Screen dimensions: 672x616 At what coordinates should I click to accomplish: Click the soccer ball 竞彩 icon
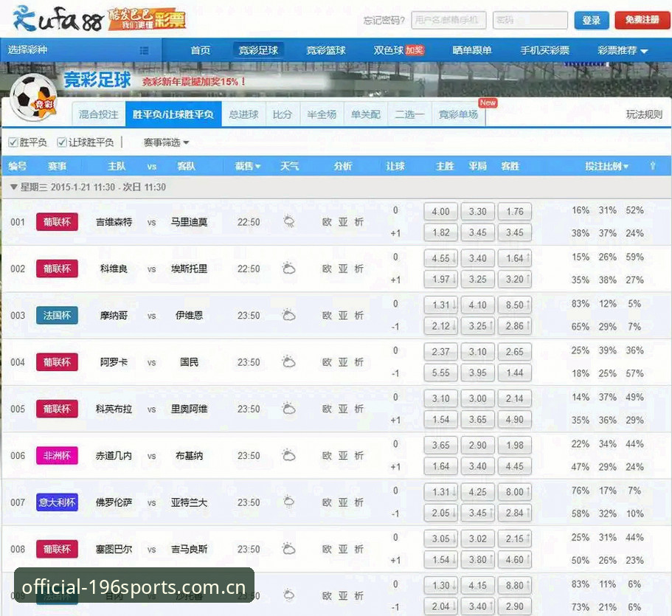point(33,97)
